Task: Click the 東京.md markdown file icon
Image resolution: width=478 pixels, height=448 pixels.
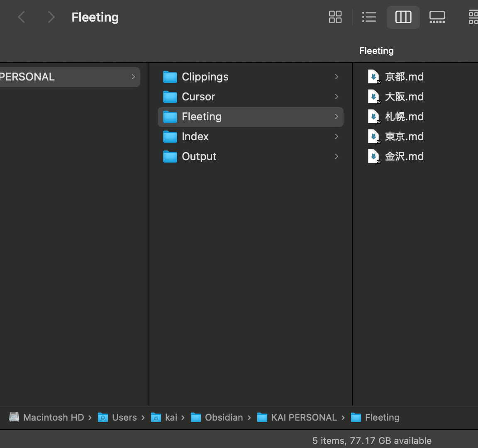Action: coord(374,136)
